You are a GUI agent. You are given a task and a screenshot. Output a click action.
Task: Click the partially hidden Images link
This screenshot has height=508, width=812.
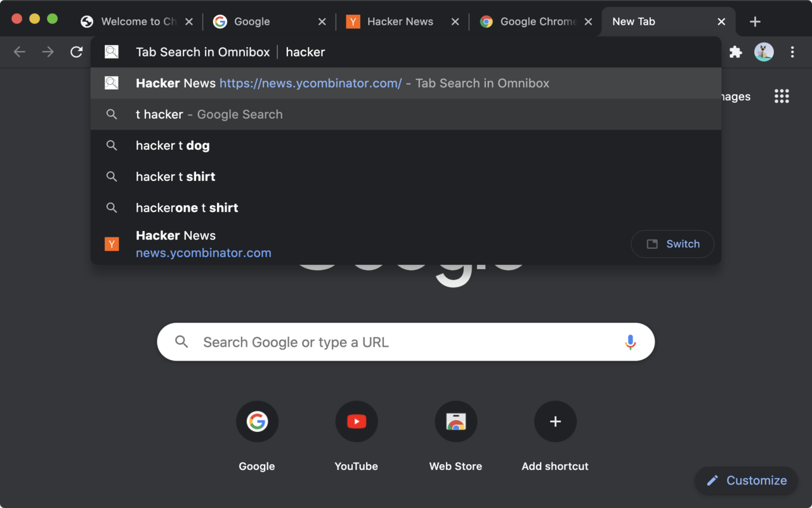click(736, 97)
